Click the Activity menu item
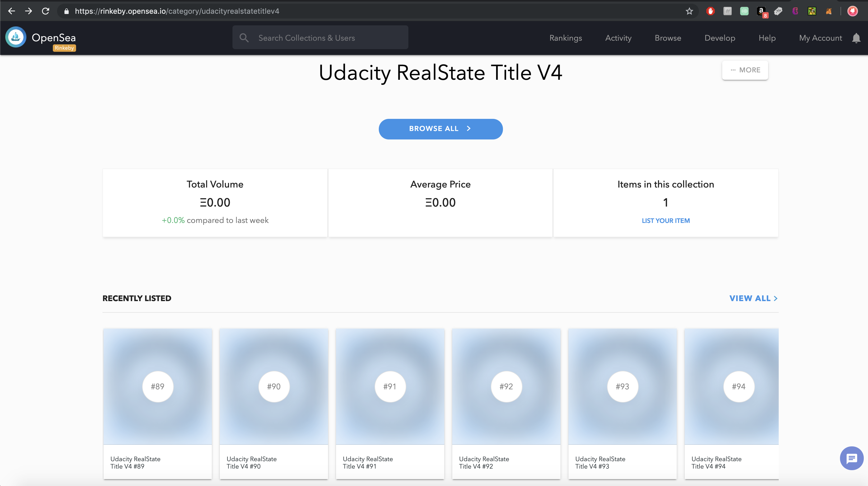Viewport: 868px width, 486px height. pyautogui.click(x=618, y=38)
